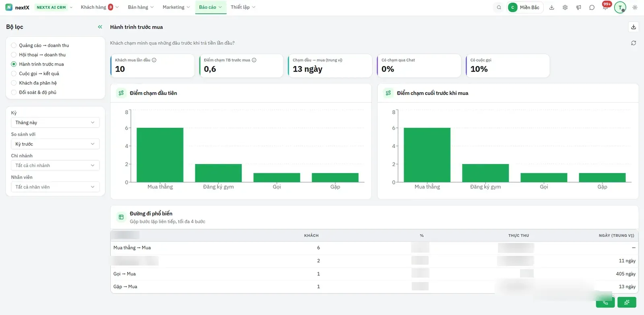Open the green AI sparkle assistant button
Viewport: 644px width, 315px height.
(x=627, y=302)
